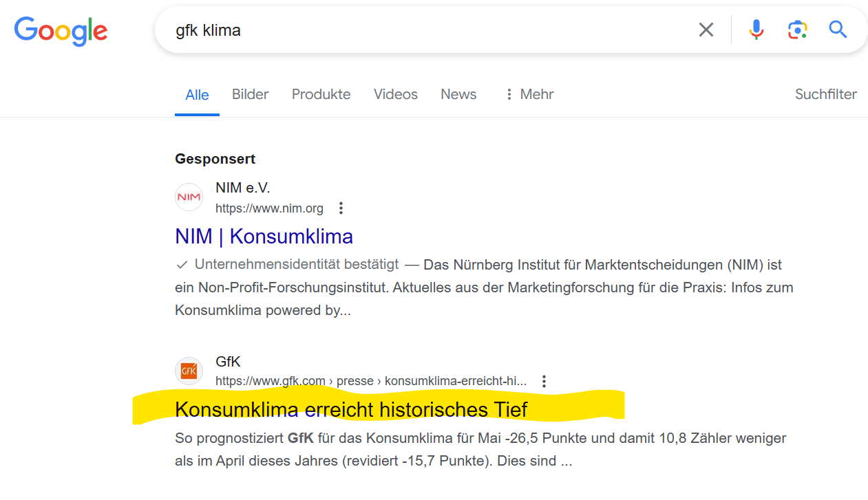This screenshot has height=500, width=868.
Task: Clear the search query with X icon
Action: pos(706,30)
